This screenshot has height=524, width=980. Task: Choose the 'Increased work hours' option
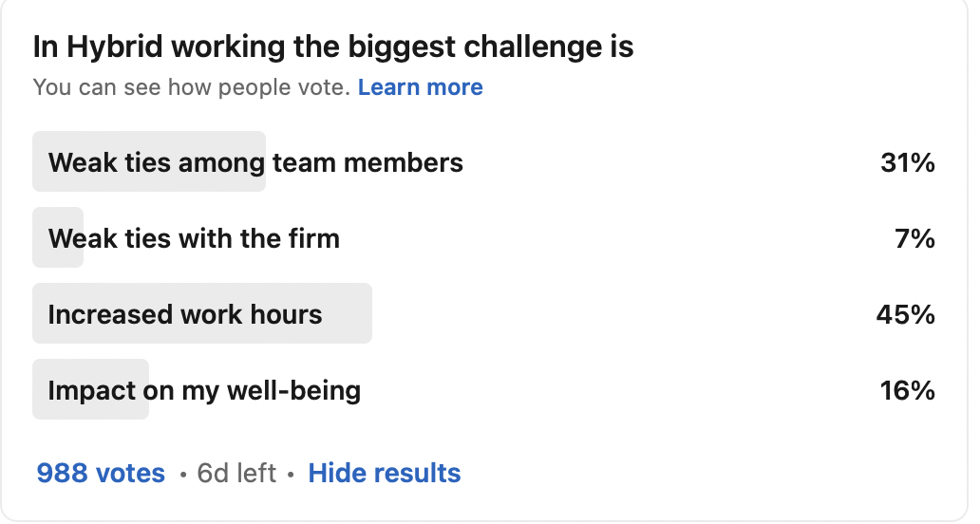pos(185,314)
